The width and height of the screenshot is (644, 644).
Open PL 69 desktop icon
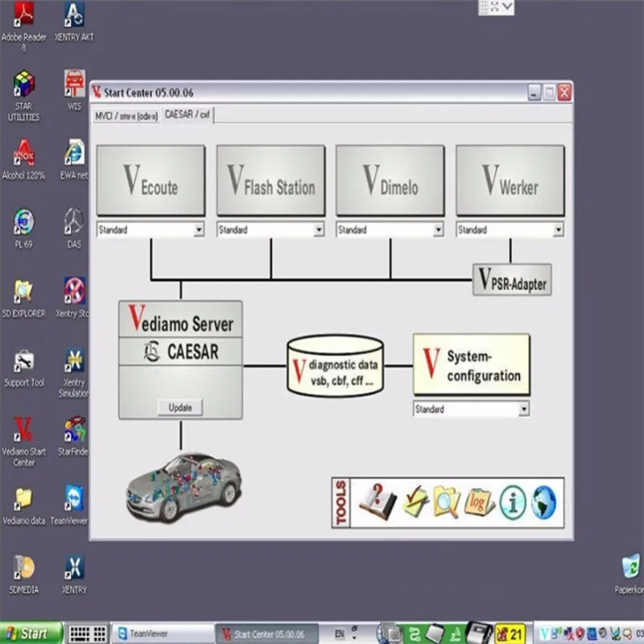pos(24,229)
